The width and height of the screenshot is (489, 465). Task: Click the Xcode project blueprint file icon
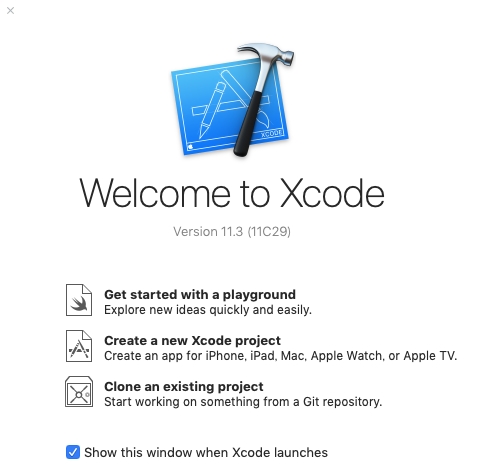click(79, 346)
